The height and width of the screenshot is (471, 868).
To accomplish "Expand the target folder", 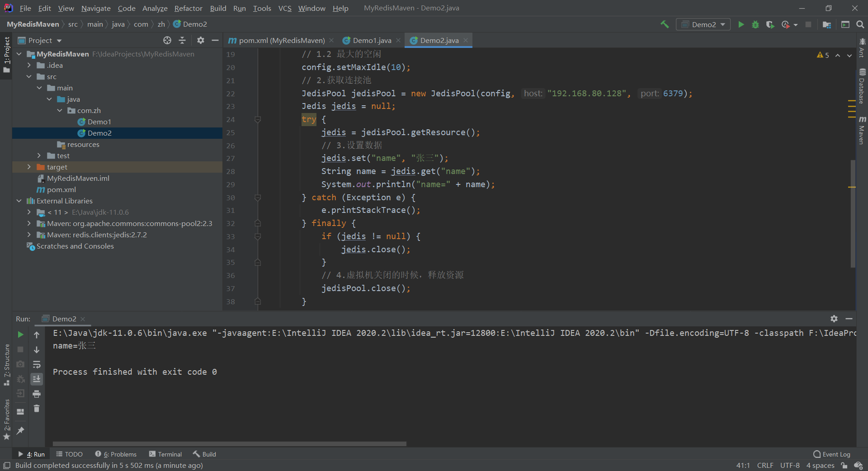I will [29, 167].
